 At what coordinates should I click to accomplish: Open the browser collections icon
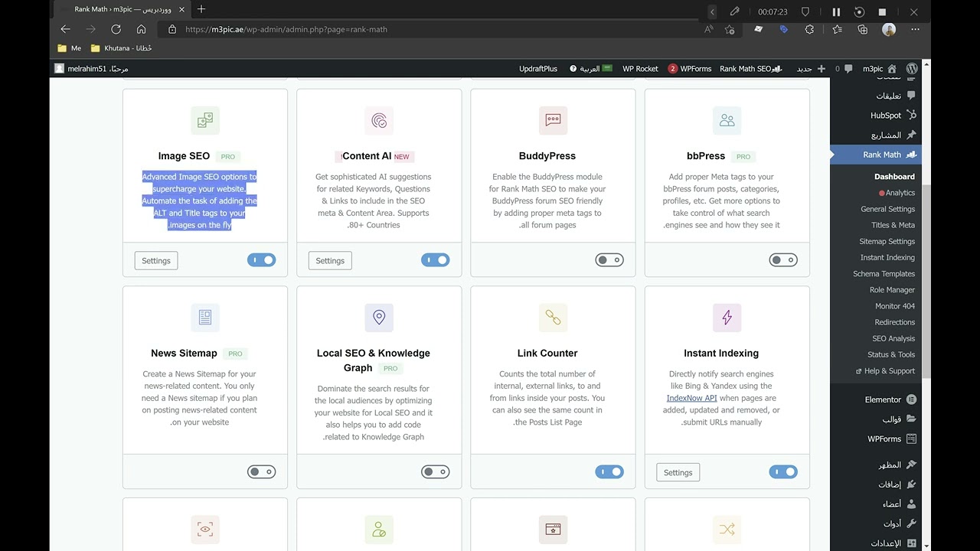(x=863, y=29)
